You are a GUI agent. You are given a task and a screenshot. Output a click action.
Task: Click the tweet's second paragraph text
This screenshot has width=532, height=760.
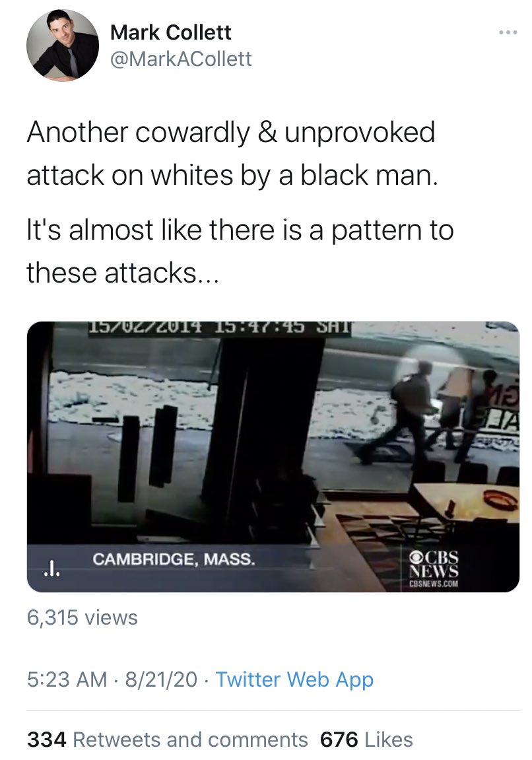[240, 251]
